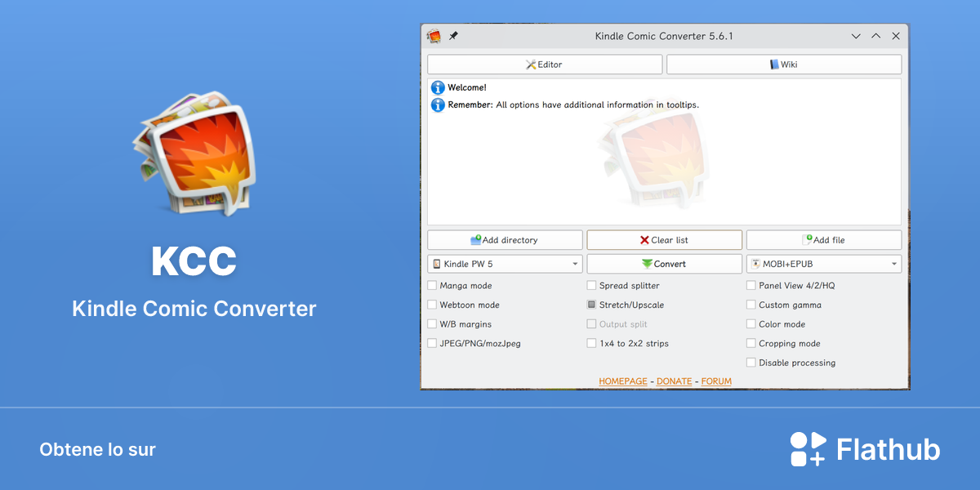Open the HOMEPAGE link
This screenshot has height=490, width=980.
(x=623, y=381)
